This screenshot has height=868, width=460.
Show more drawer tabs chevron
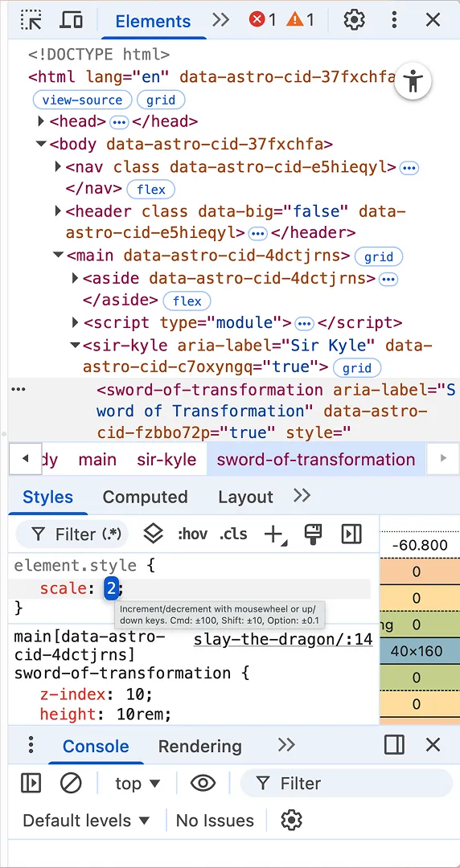pyautogui.click(x=286, y=745)
